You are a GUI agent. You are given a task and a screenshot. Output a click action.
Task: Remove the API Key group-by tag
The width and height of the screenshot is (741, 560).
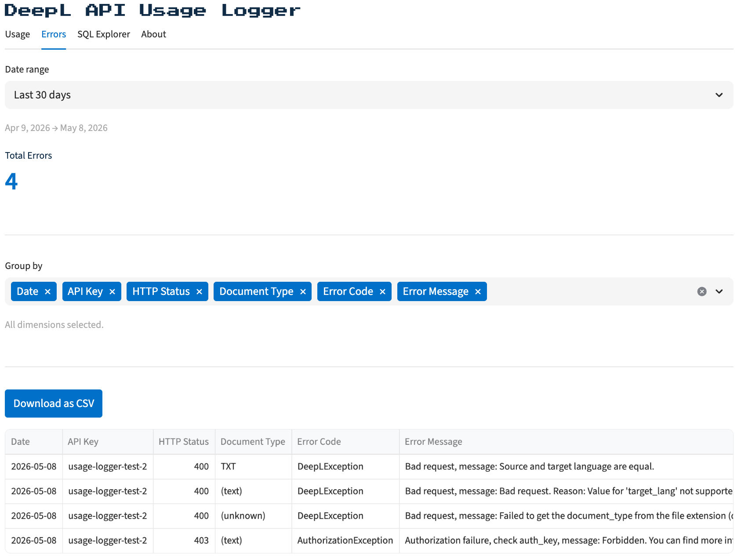(112, 292)
